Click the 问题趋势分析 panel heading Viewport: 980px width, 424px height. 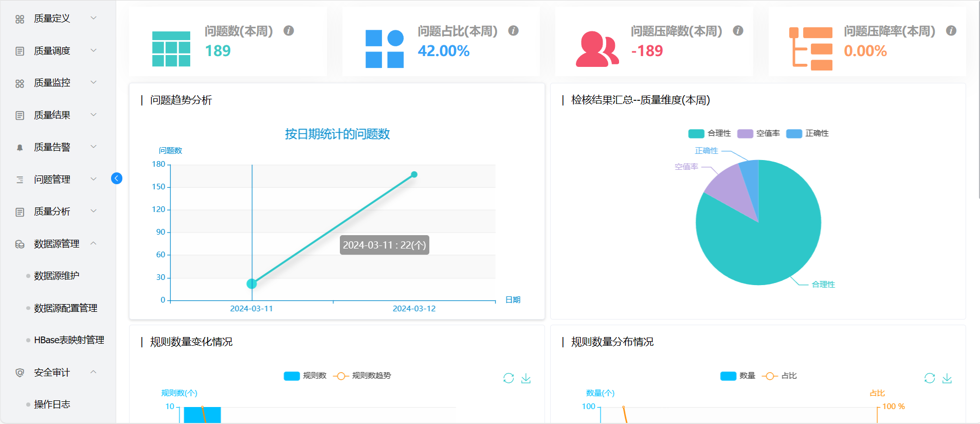click(181, 100)
